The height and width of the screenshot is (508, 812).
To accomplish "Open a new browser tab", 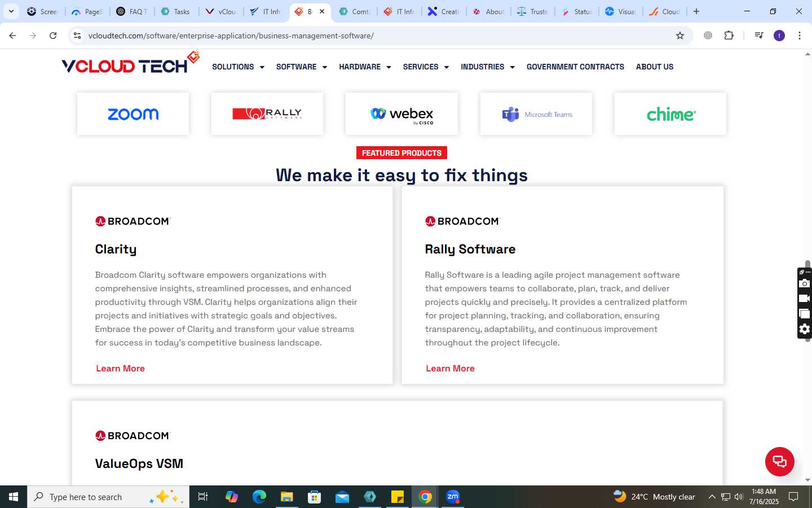I will [x=696, y=11].
